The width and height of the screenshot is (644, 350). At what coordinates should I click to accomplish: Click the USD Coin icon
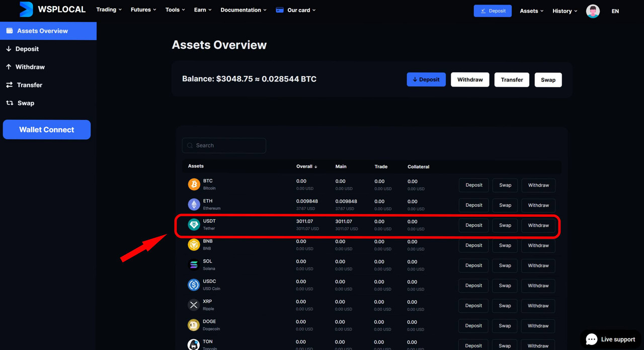(194, 285)
